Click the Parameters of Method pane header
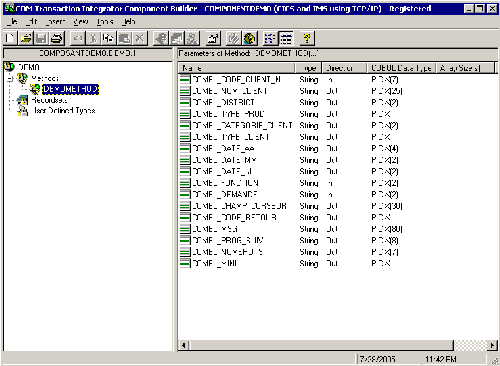This screenshot has width=500, height=366. click(337, 53)
